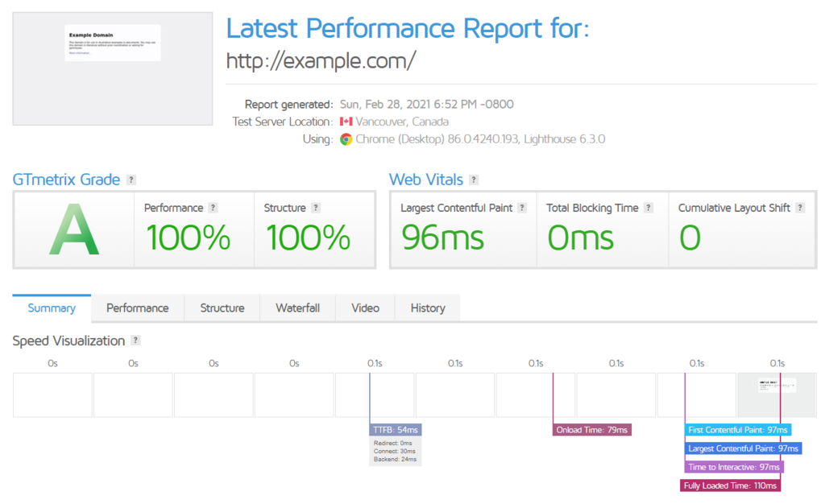Click the Chrome browser icon

point(345,138)
